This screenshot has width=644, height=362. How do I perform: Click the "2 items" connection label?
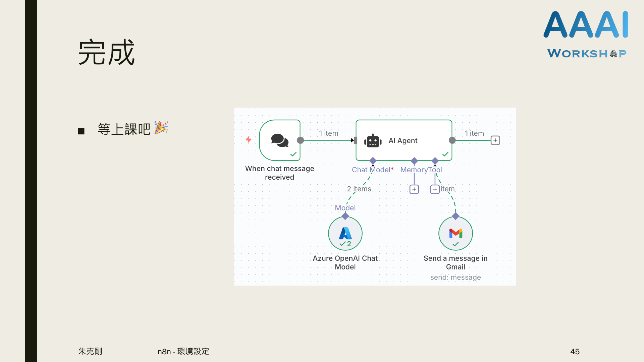[x=359, y=189]
